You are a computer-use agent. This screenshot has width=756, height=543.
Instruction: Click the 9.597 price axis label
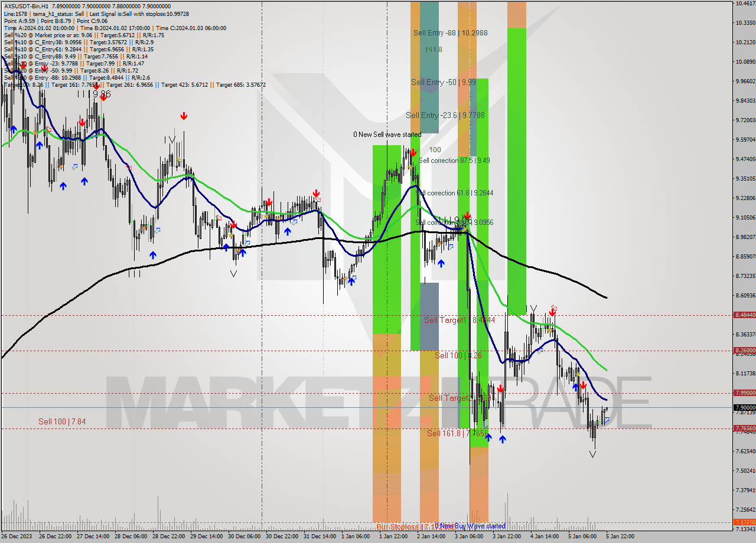(x=745, y=139)
